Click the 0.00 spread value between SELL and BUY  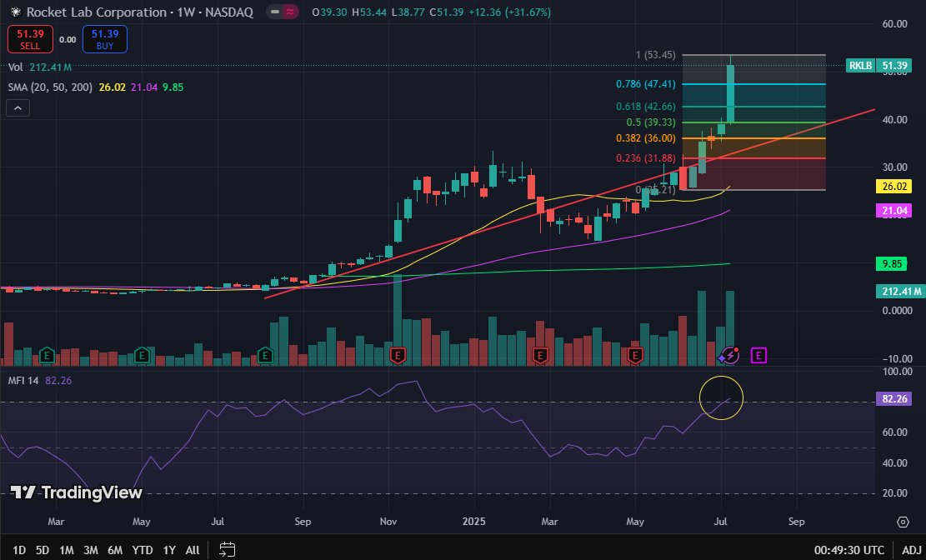coord(68,39)
